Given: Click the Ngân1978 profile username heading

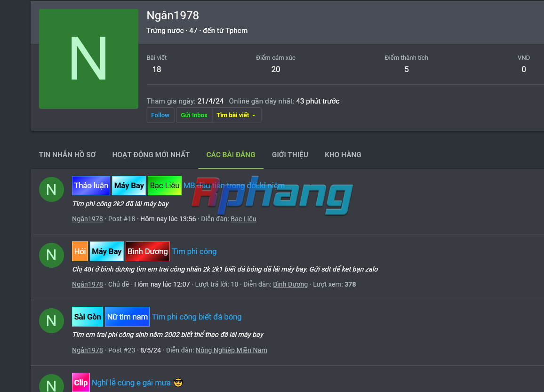Looking at the screenshot, I should (x=173, y=15).
